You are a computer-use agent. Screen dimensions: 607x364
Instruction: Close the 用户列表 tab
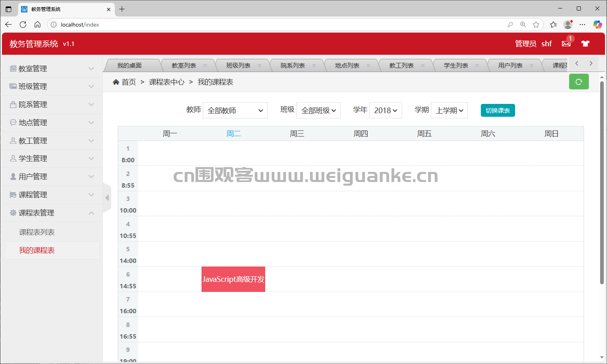coord(532,65)
